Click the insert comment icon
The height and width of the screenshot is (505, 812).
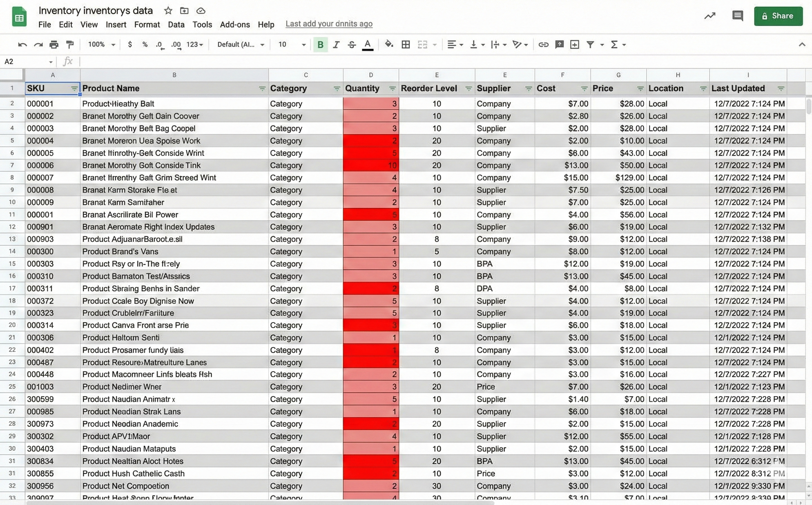pos(559,45)
